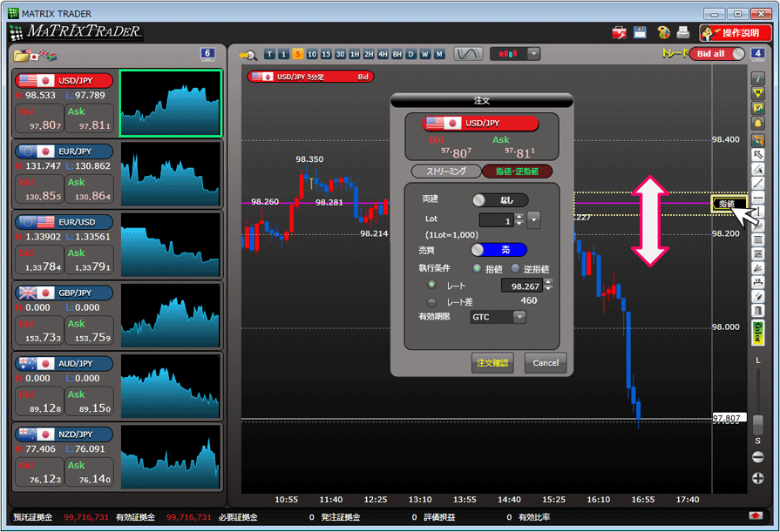Open the color palette theme icon

[x=663, y=32]
